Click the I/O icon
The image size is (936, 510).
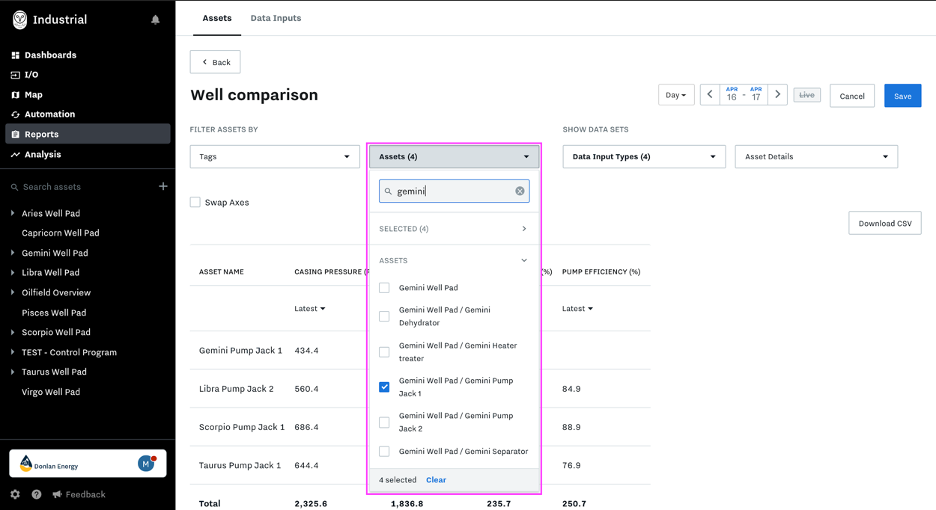[16, 75]
